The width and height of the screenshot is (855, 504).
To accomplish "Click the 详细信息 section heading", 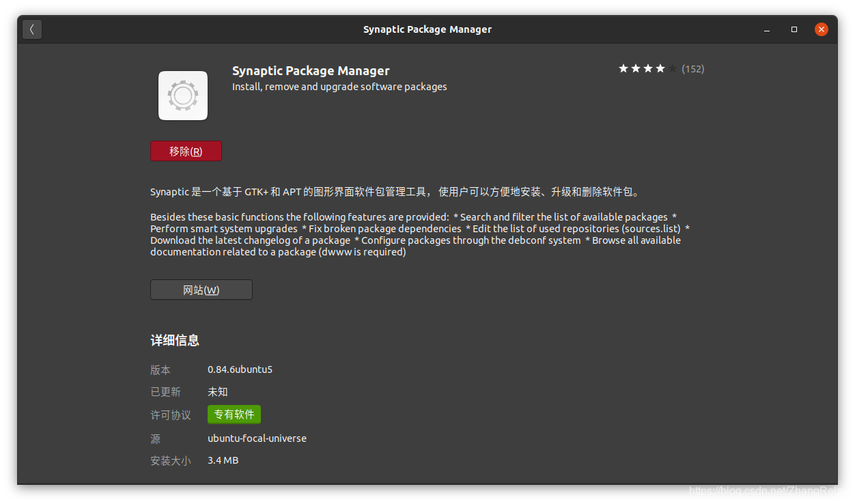I will click(x=175, y=340).
